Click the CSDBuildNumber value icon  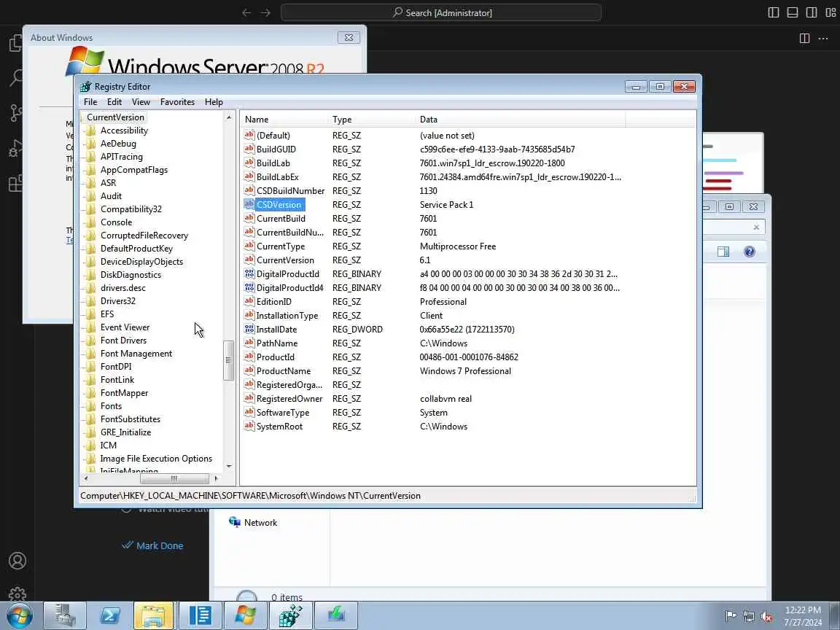pos(249,191)
